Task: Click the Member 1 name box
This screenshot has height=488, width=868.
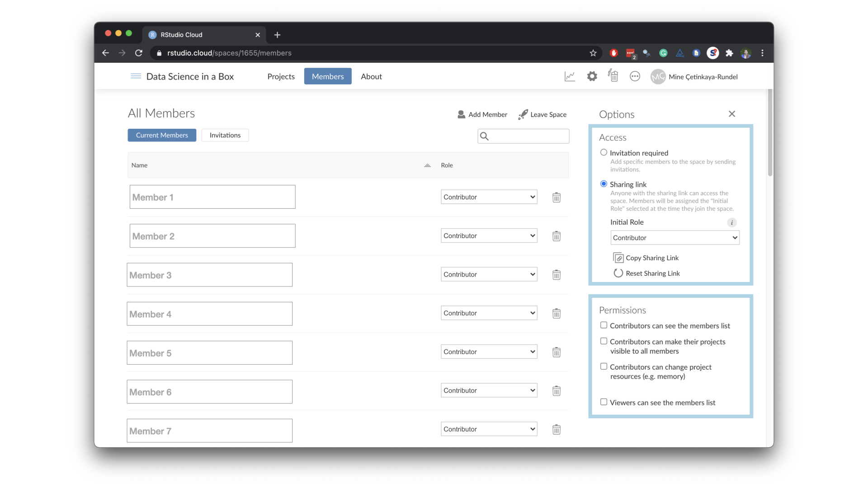Action: (212, 197)
